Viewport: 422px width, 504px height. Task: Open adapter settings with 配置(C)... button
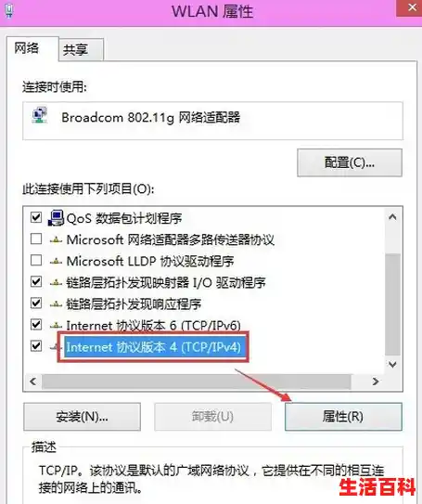pos(350,162)
